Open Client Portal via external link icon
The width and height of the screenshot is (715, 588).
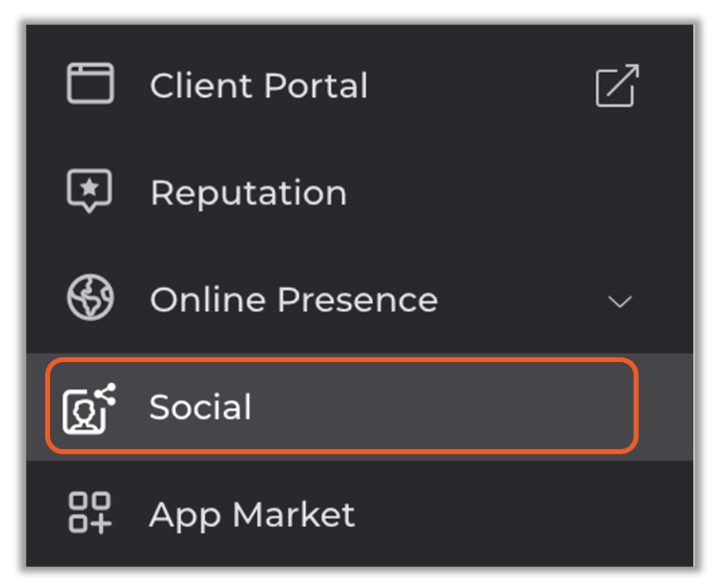[617, 85]
